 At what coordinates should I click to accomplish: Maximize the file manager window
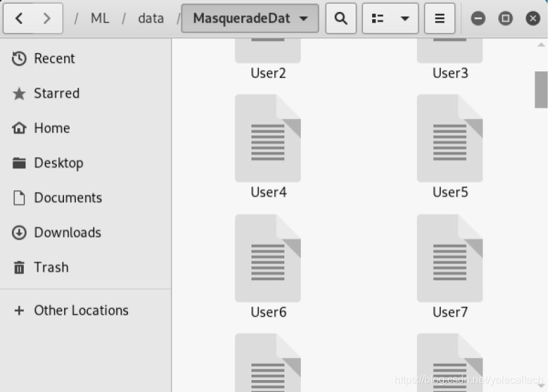(x=505, y=18)
